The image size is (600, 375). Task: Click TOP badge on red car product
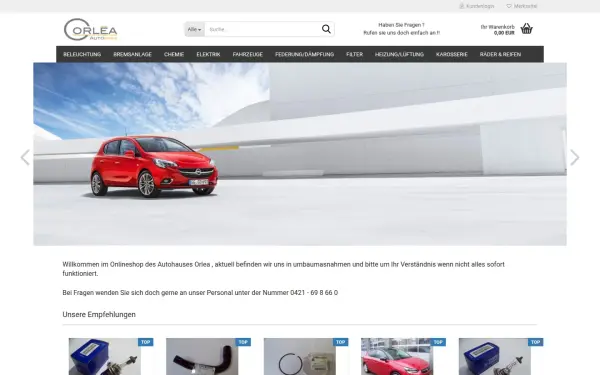pyautogui.click(x=439, y=342)
